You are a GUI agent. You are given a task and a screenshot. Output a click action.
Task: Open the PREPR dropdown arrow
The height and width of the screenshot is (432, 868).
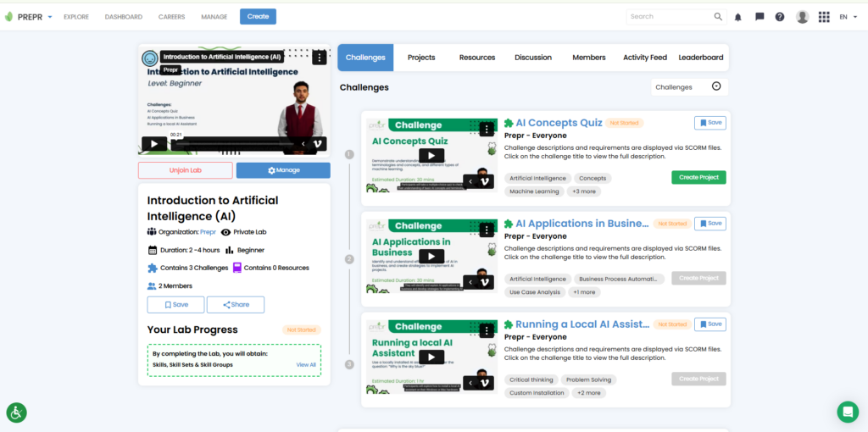(50, 17)
